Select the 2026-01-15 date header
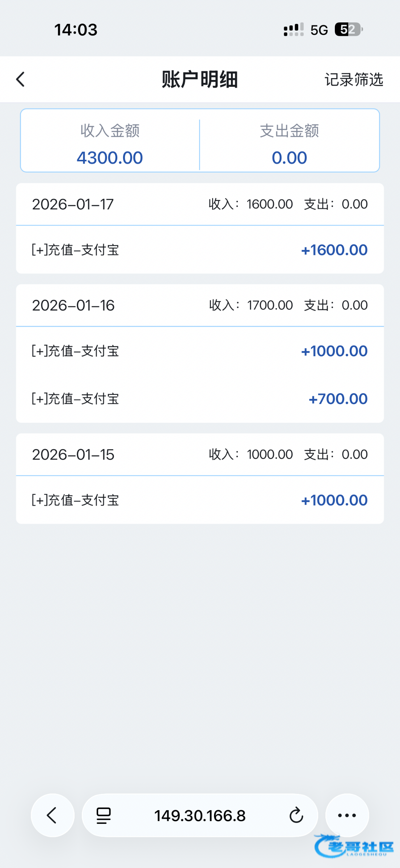Screen dimensions: 400x868 click(73, 455)
